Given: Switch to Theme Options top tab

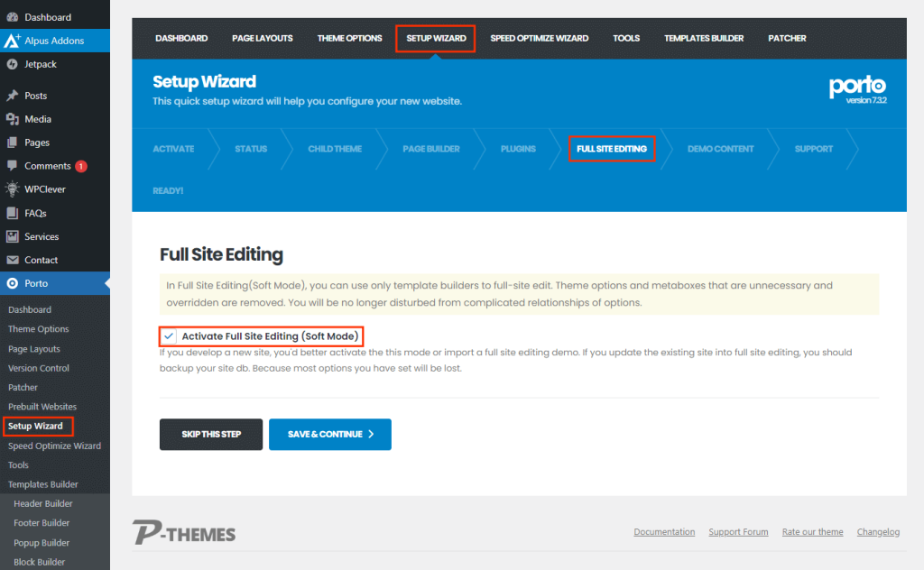Looking at the screenshot, I should [x=349, y=38].
